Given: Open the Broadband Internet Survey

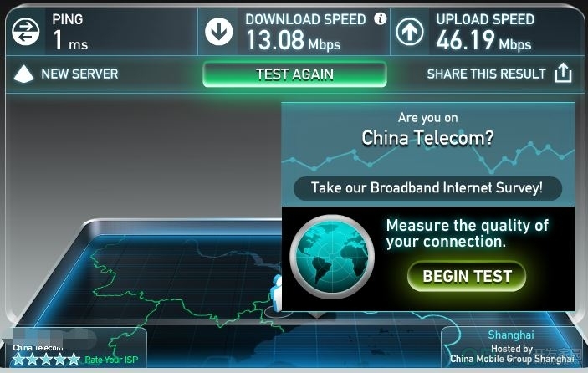Looking at the screenshot, I should click(x=427, y=188).
